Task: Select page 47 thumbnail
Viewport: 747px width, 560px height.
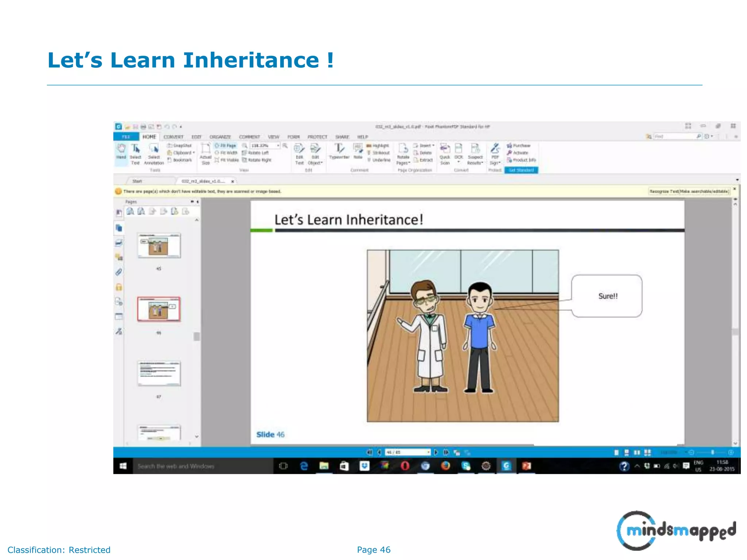Action: 159,373
